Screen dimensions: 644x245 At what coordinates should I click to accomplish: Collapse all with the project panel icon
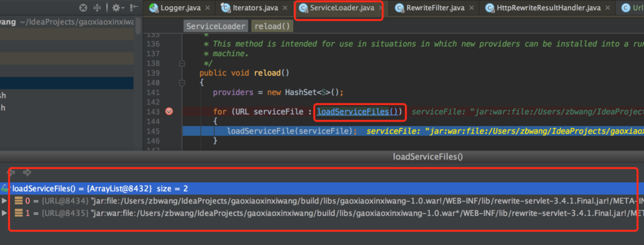[x=97, y=8]
